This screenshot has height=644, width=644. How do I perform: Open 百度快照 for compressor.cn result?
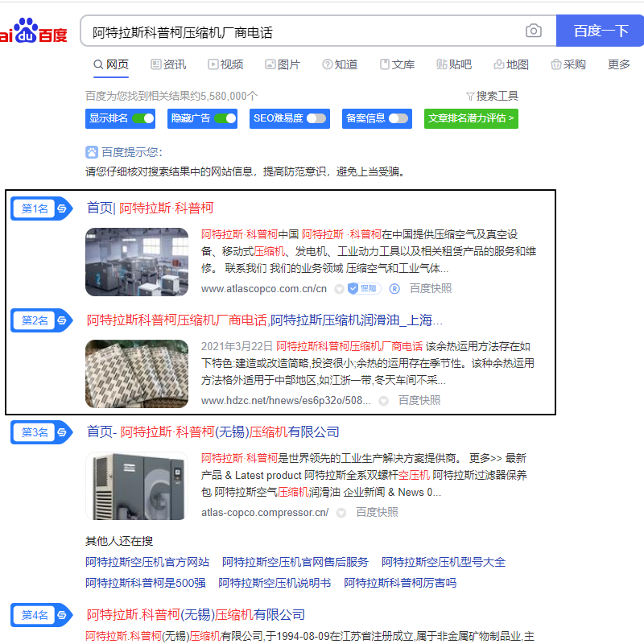tap(377, 512)
